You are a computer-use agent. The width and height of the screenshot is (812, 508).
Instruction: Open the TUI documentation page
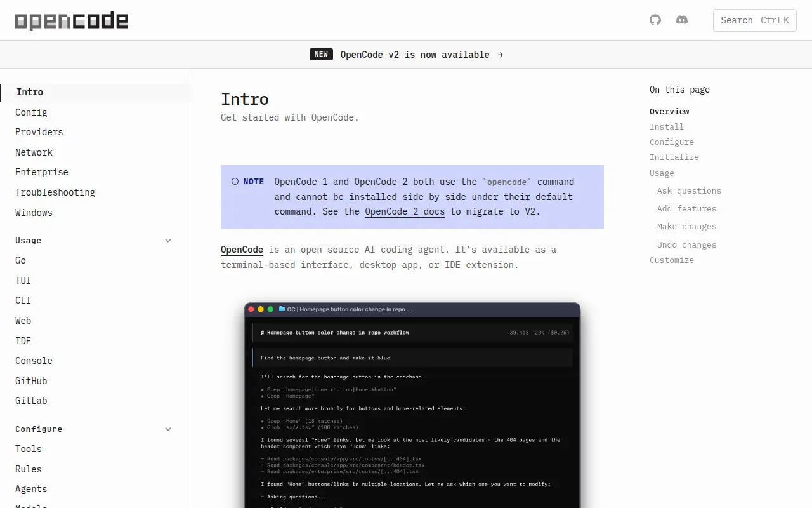click(23, 281)
